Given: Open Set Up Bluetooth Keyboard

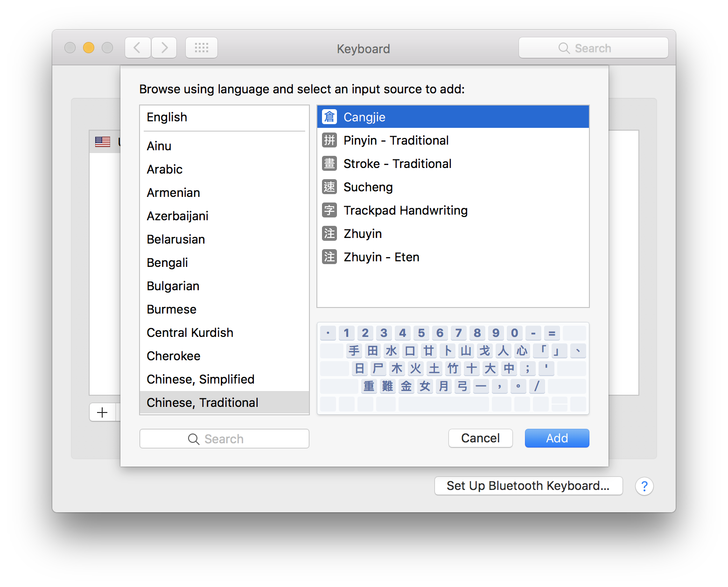Looking at the screenshot, I should coord(528,486).
